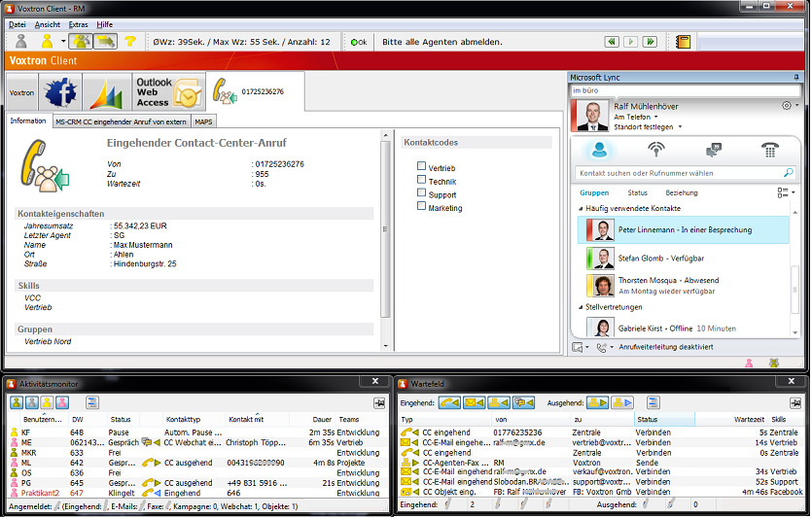Image resolution: width=812 pixels, height=518 pixels.
Task: Open the Hilfe menu
Action: tap(104, 24)
